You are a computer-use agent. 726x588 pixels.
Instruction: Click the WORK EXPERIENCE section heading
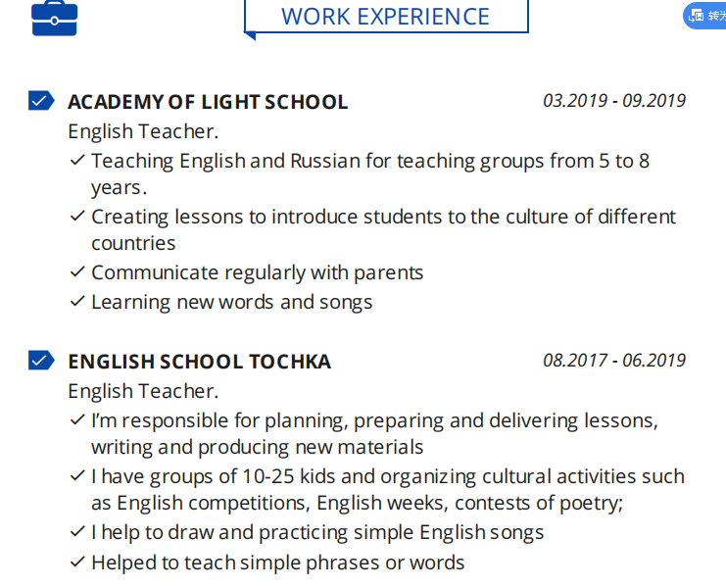(x=385, y=17)
